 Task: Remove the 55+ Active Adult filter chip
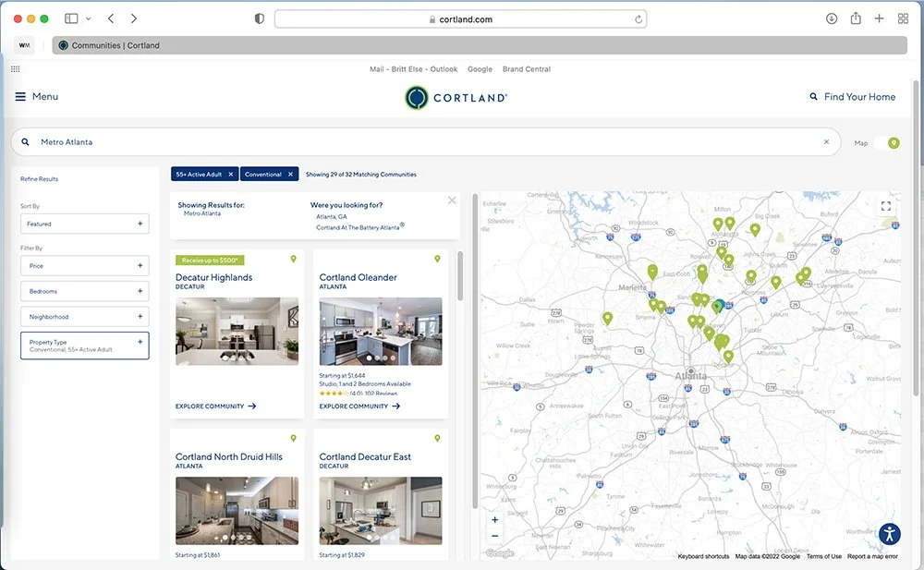point(230,175)
